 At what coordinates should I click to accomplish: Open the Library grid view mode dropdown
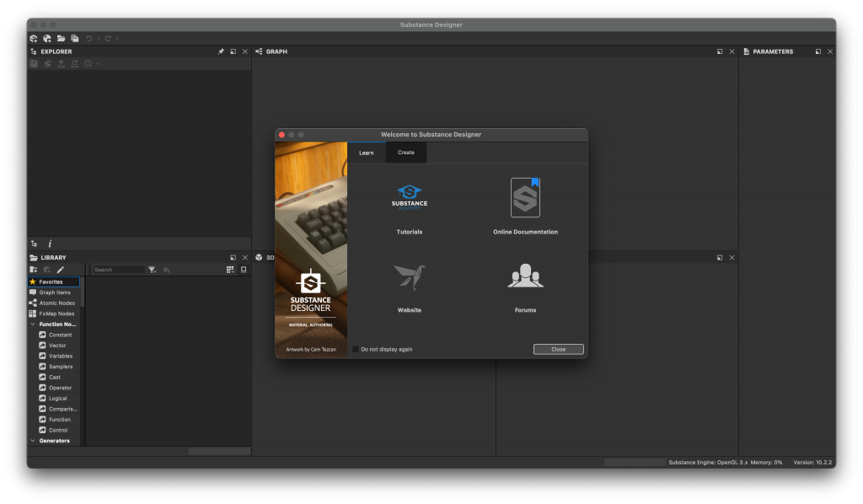coord(230,270)
